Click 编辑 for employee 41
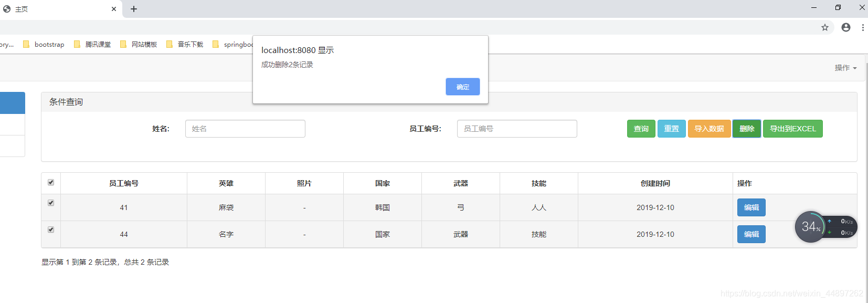 tap(751, 207)
